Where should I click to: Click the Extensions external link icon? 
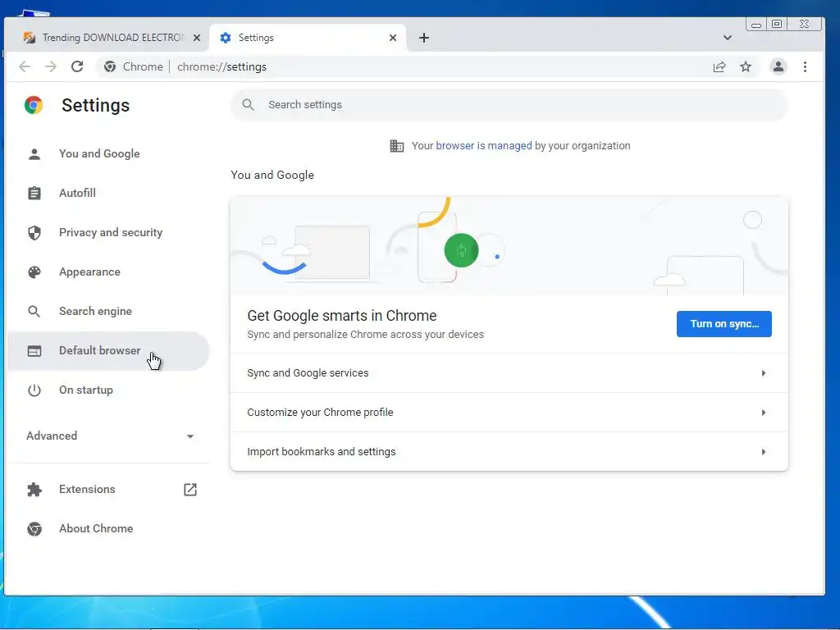(190, 489)
